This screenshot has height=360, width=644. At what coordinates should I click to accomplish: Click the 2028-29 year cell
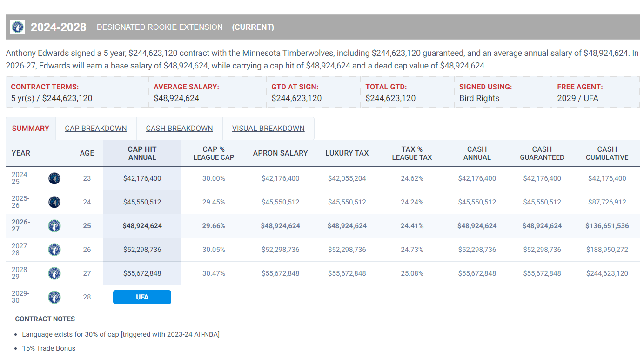(x=20, y=273)
